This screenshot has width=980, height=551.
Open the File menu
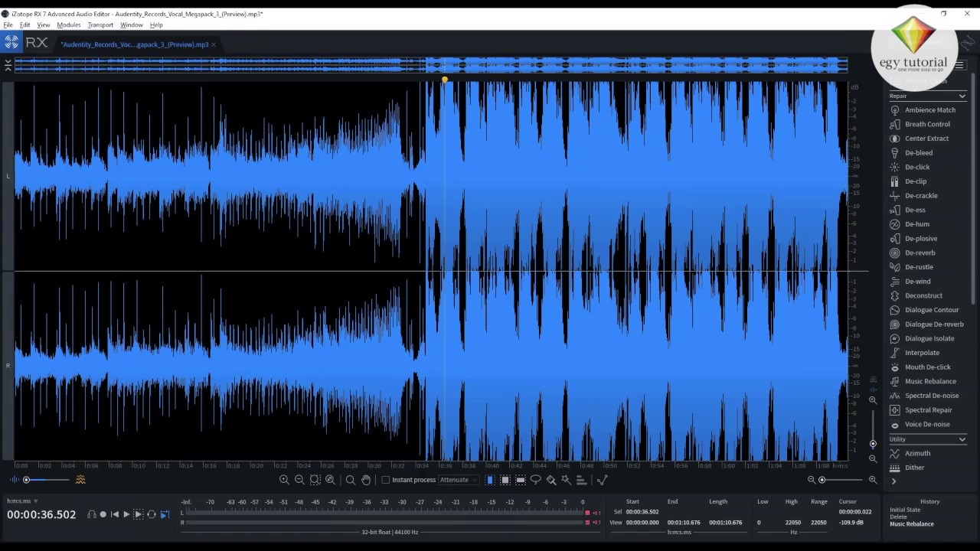click(x=8, y=25)
